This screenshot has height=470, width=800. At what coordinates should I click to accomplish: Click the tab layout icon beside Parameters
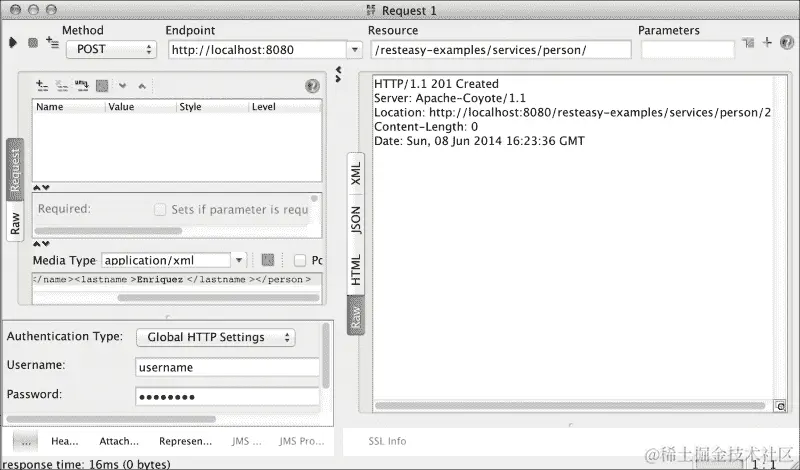[x=748, y=42]
